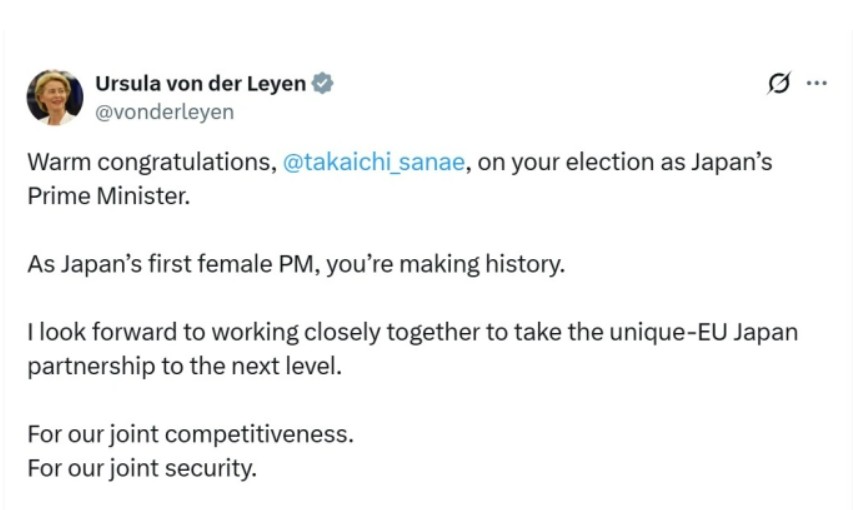The image size is (853, 510).
Task: Click the display name Ursula von der Leyen
Action: click(x=199, y=84)
